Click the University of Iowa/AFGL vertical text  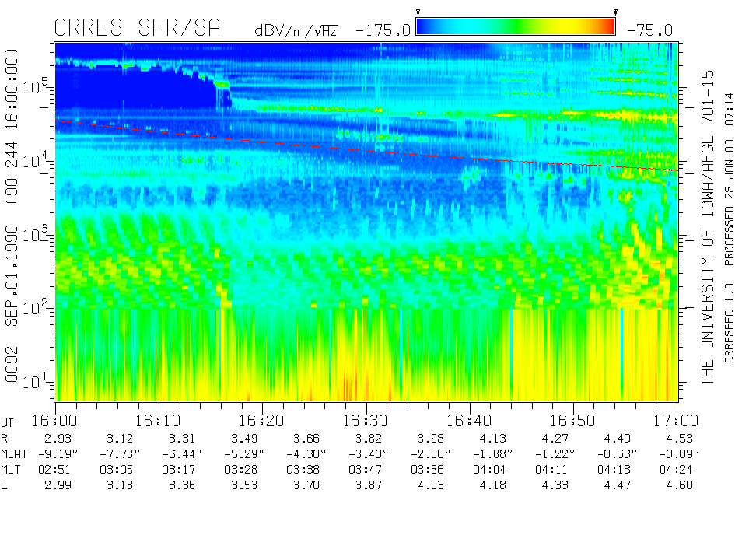tap(707, 226)
